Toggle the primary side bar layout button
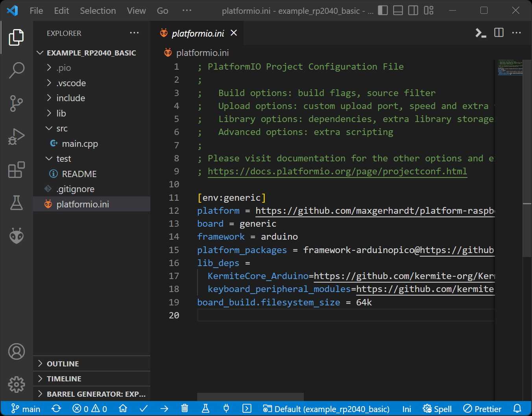Image resolution: width=532 pixels, height=416 pixels. point(383,11)
